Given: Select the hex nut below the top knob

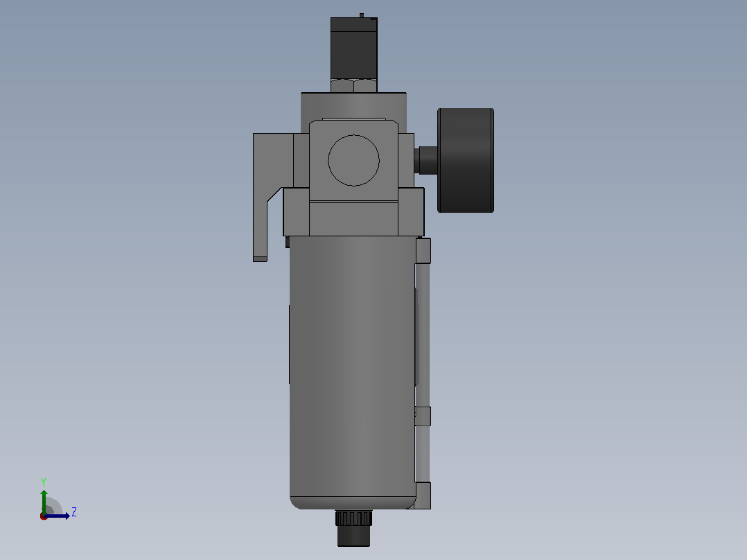Looking at the screenshot, I should tap(353, 86).
